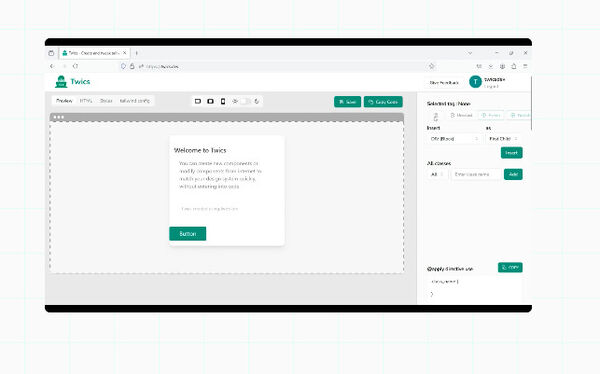600x374 pixels.
Task: Bookmark the page with star icon
Action: click(x=432, y=66)
